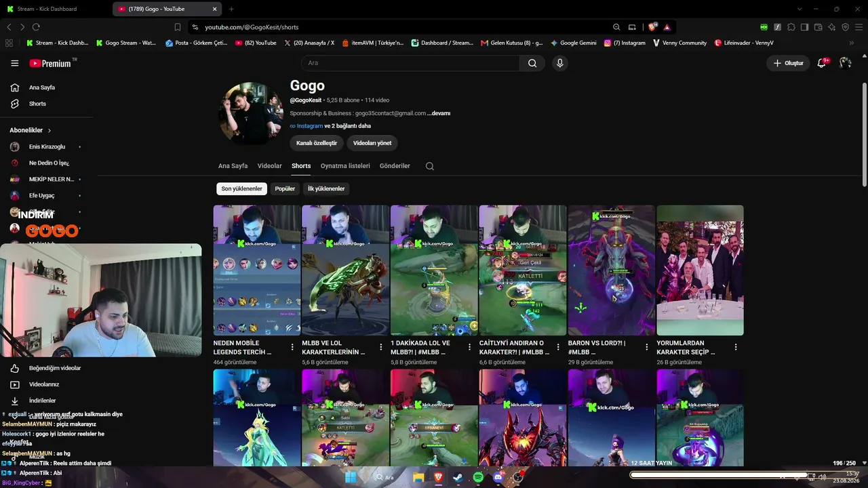The image size is (868, 488).
Task: Start voice search with the microphone icon
Action: [x=559, y=63]
